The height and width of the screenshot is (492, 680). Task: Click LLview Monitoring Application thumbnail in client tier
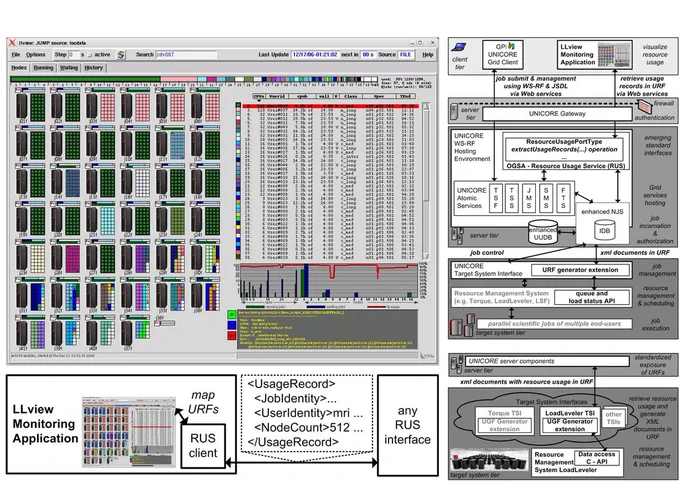click(x=614, y=55)
